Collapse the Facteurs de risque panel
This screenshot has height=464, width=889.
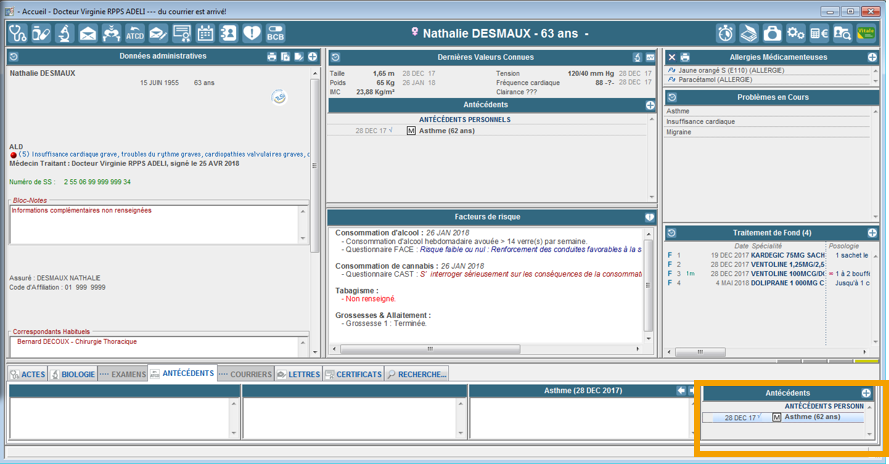[335, 217]
